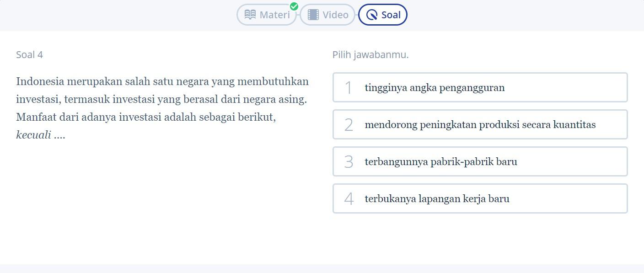Click the "Soal 4" question label

(29, 55)
